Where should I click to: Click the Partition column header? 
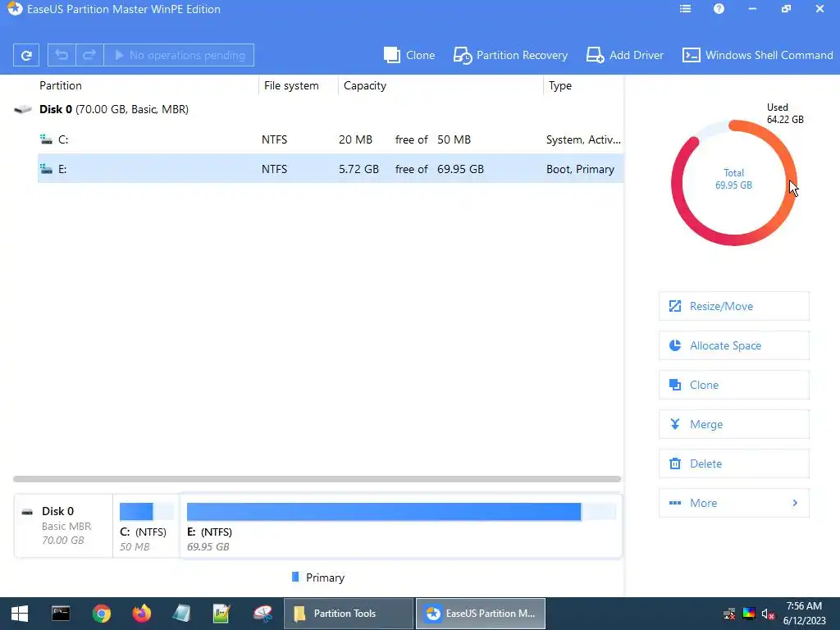coord(61,85)
